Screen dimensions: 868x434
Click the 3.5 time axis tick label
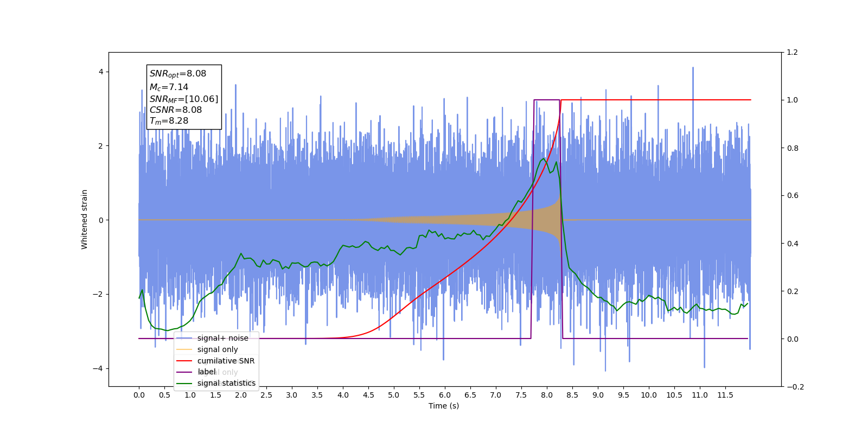[317, 395]
